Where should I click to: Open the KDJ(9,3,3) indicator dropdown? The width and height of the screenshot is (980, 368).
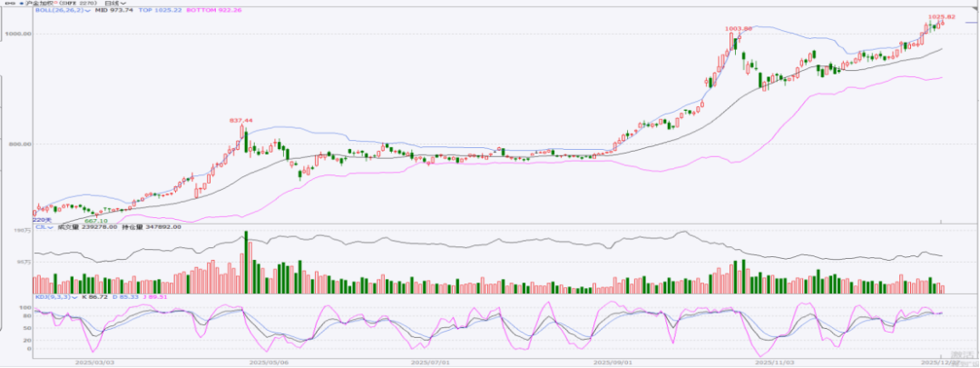[57, 297]
